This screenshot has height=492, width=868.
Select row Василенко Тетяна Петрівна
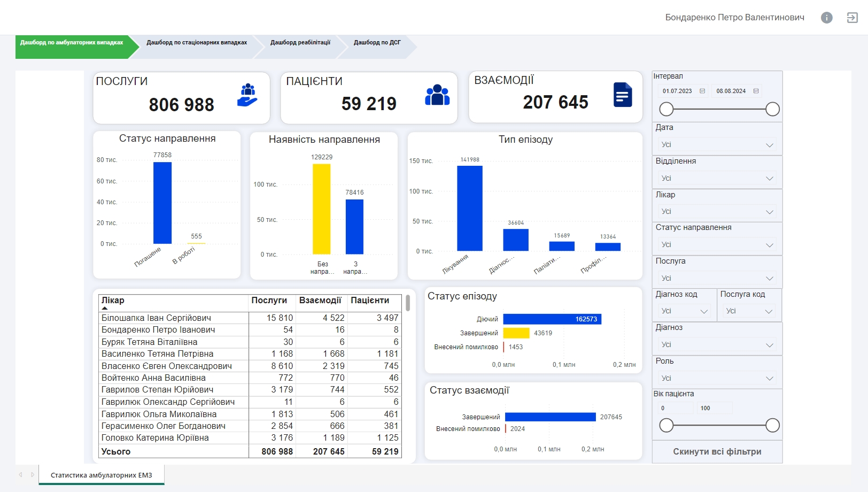click(250, 354)
